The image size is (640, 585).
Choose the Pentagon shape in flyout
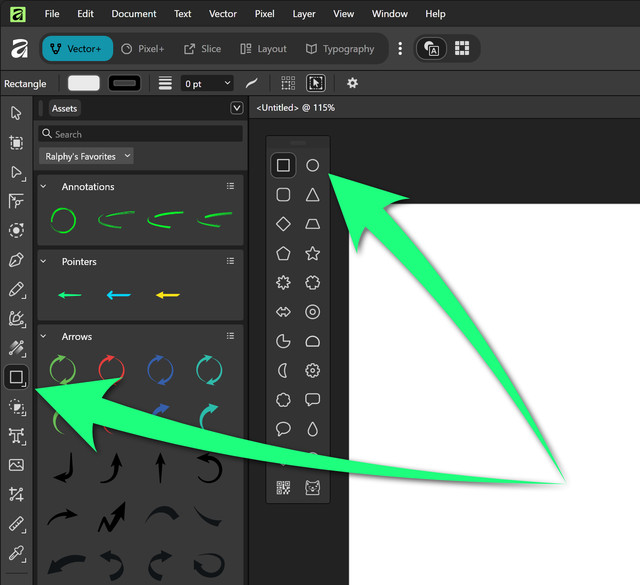(283, 254)
